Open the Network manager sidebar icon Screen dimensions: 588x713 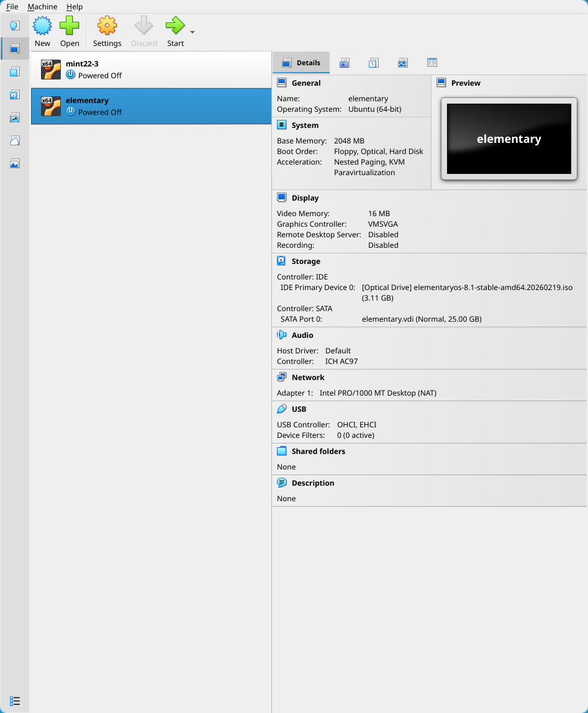pyautogui.click(x=14, y=118)
